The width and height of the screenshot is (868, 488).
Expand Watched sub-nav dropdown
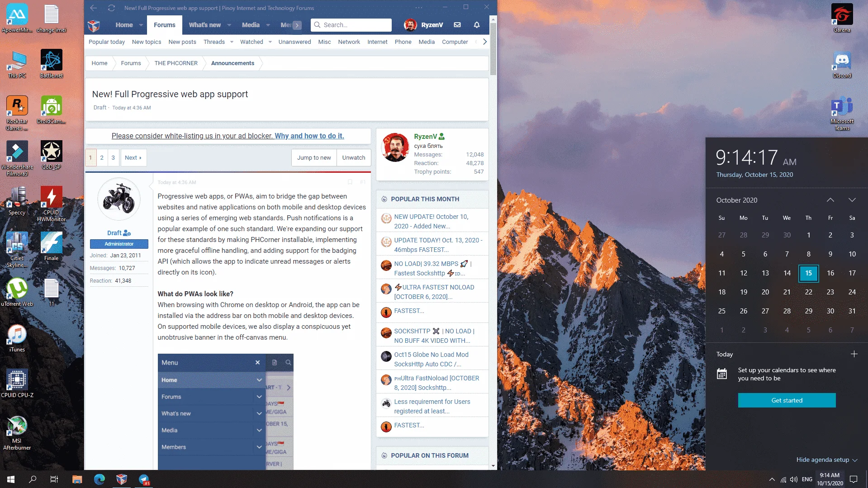(x=270, y=42)
